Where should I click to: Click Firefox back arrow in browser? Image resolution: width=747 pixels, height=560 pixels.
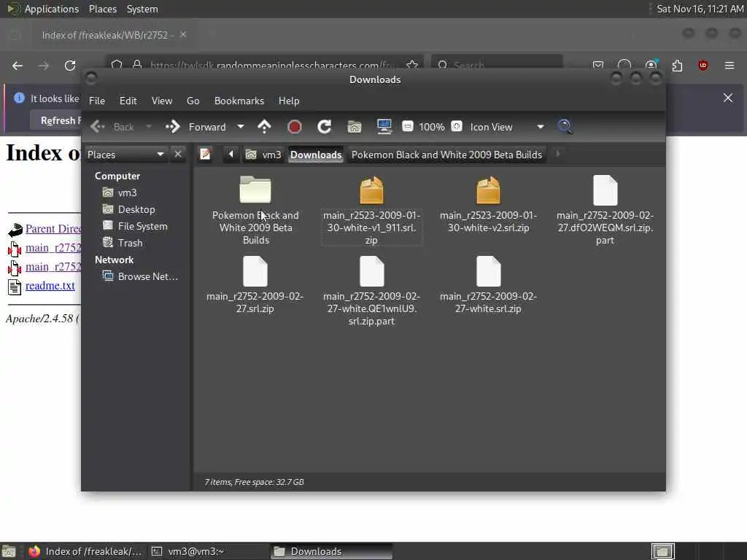click(x=18, y=66)
